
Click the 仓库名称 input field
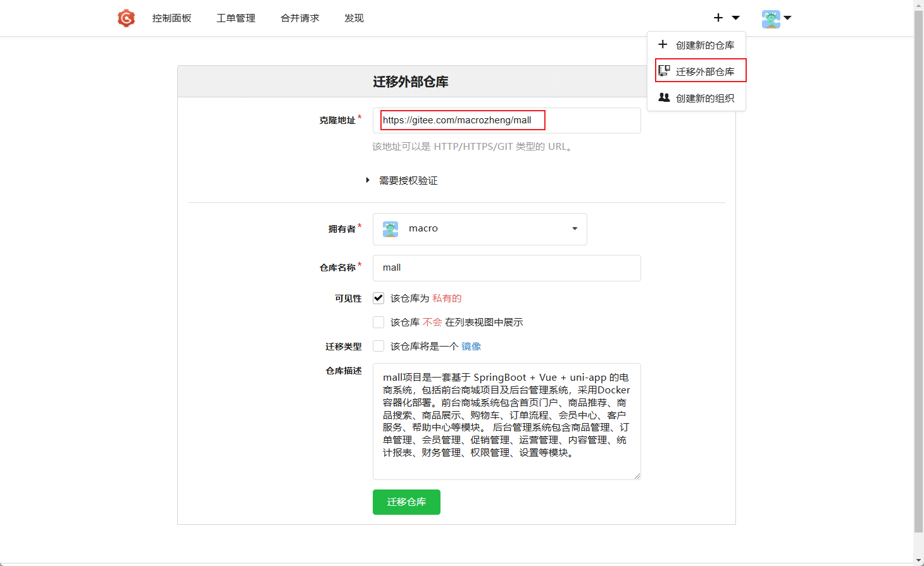point(506,268)
